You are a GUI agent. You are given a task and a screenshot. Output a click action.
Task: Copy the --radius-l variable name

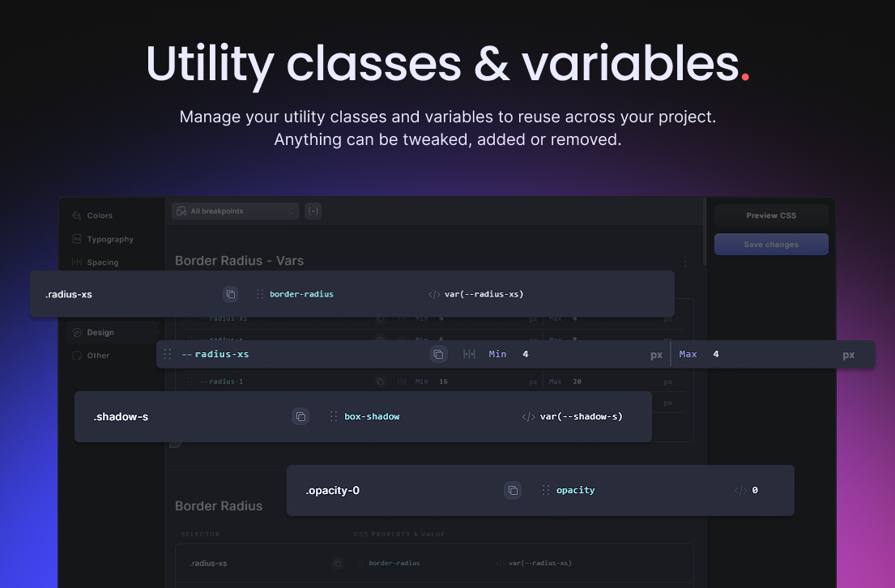pyautogui.click(x=380, y=381)
